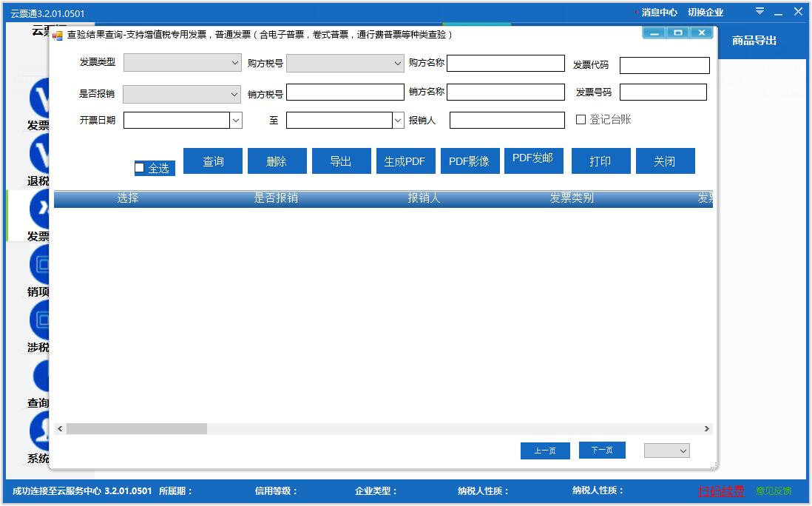Viewport: 812px width, 506px height.
Task: Click the filter icon near window controls
Action: pos(760,11)
